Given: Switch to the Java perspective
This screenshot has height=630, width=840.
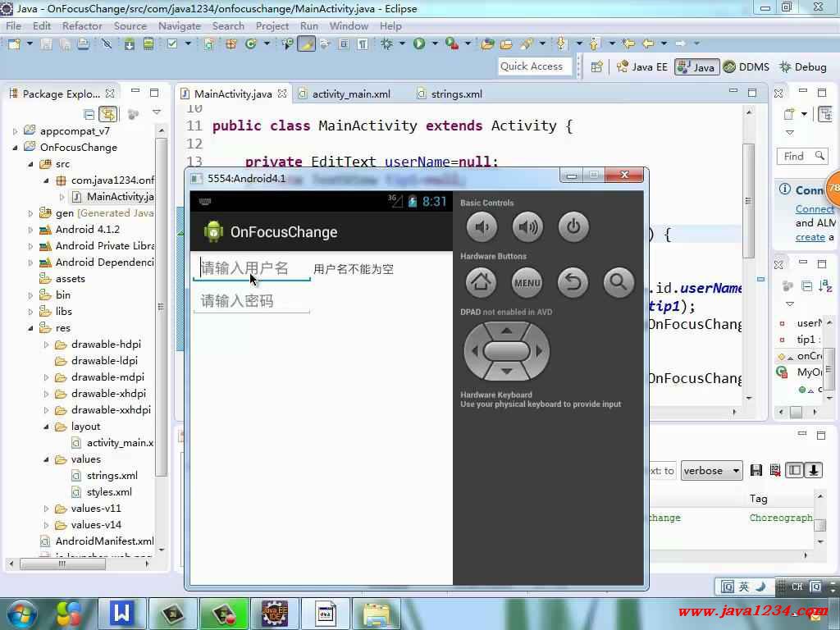Looking at the screenshot, I should pyautogui.click(x=696, y=67).
